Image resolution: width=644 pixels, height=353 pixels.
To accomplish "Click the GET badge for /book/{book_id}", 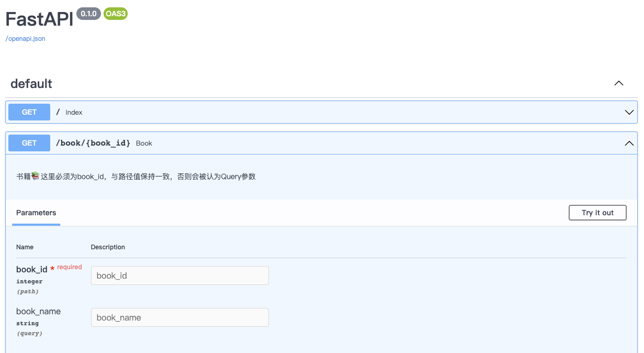I will 29,143.
